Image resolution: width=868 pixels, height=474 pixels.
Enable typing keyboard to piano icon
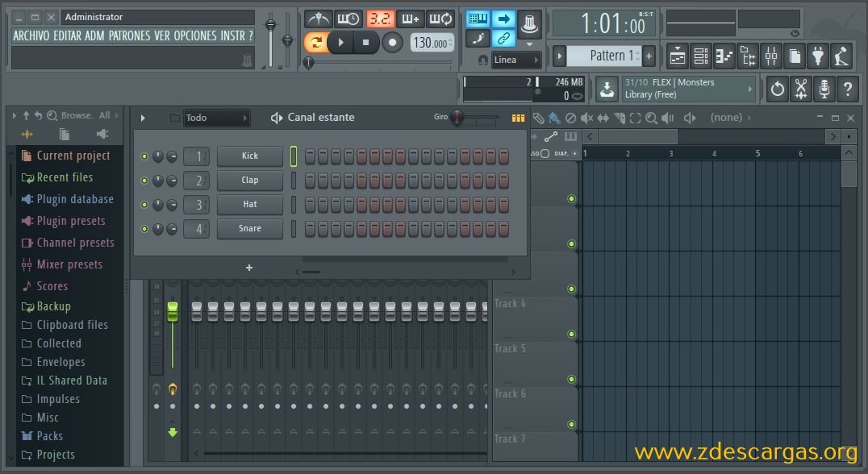[478, 19]
